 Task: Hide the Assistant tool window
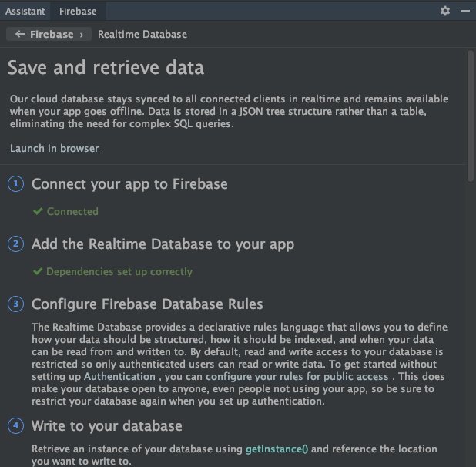coord(464,11)
